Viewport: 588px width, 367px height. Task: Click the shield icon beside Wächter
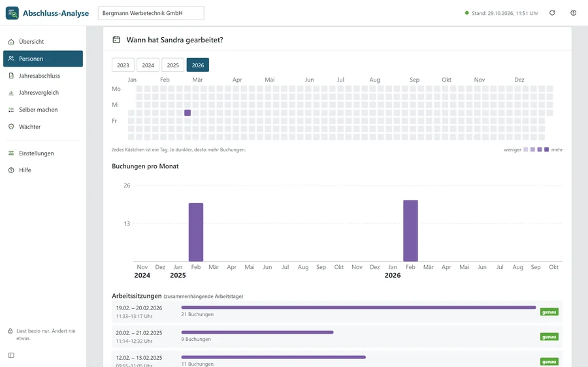[11, 127]
